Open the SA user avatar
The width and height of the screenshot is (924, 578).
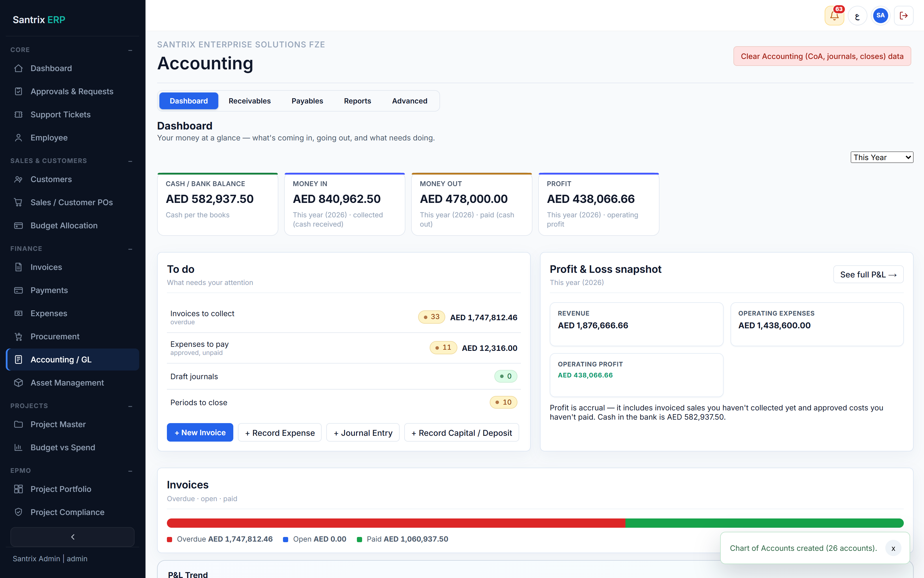point(880,16)
